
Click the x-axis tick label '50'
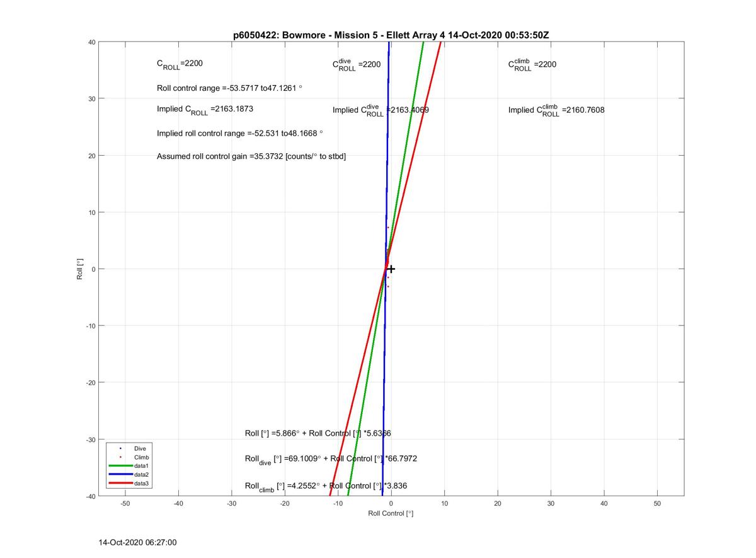click(x=658, y=504)
